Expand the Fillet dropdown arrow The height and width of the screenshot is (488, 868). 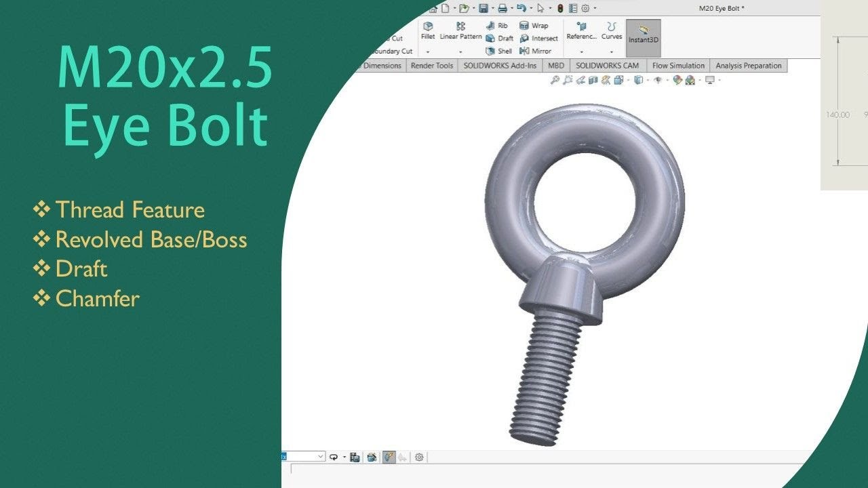tap(428, 52)
